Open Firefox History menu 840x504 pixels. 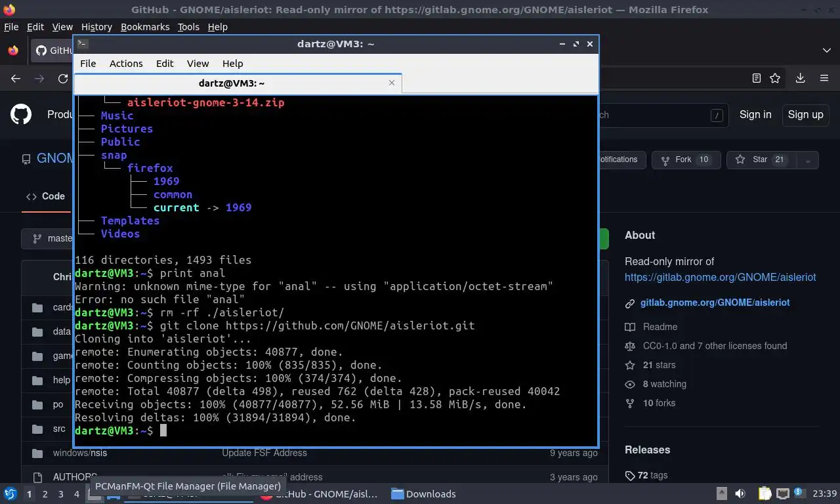[x=96, y=27]
